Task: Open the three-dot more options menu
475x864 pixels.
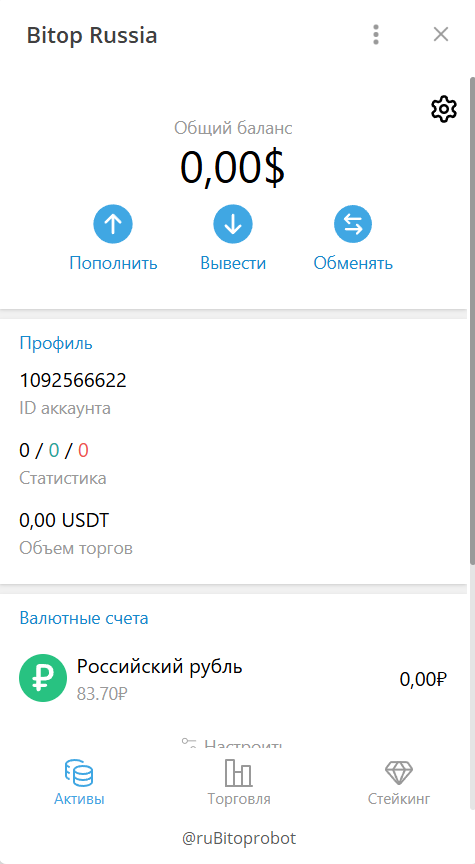Action: click(376, 35)
